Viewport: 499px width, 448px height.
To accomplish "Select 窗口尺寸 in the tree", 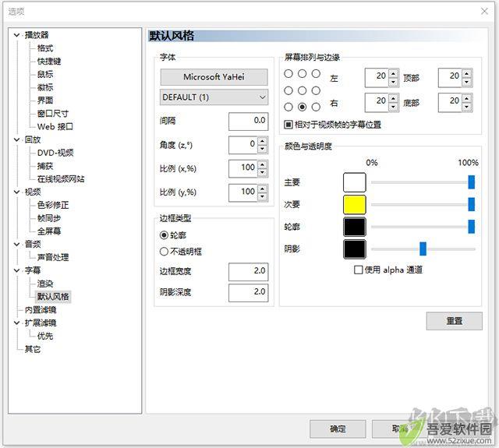I will 53,114.
